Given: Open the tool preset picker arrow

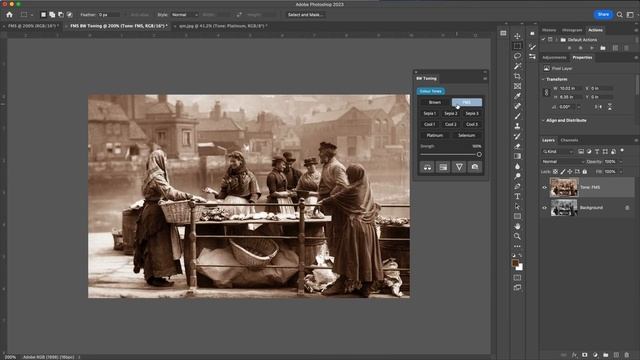Looking at the screenshot, I should [x=32, y=15].
